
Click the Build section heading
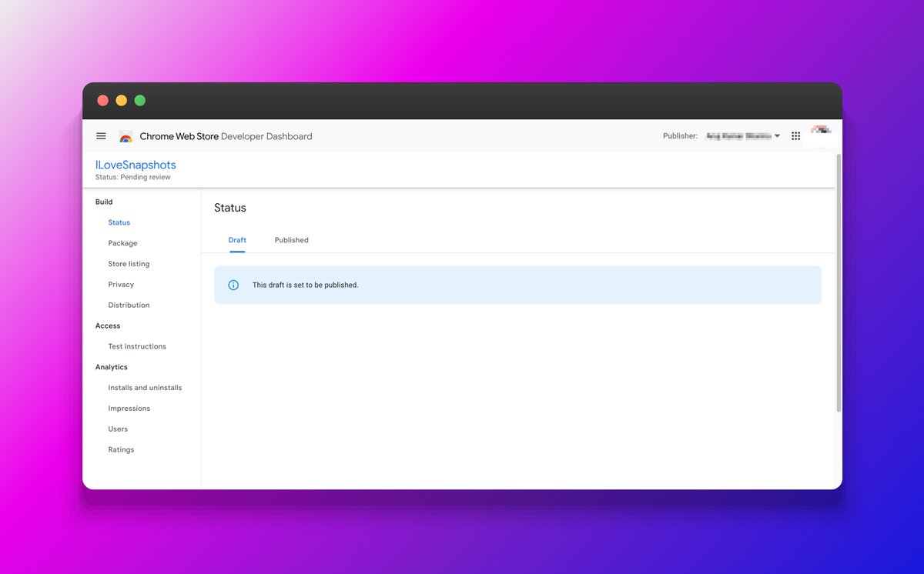(x=104, y=202)
